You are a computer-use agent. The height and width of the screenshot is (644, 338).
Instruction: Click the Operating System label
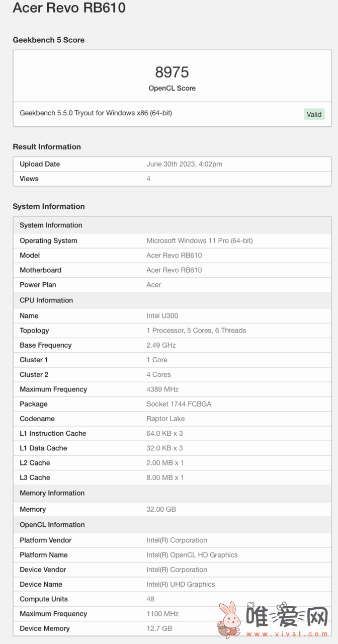point(48,240)
